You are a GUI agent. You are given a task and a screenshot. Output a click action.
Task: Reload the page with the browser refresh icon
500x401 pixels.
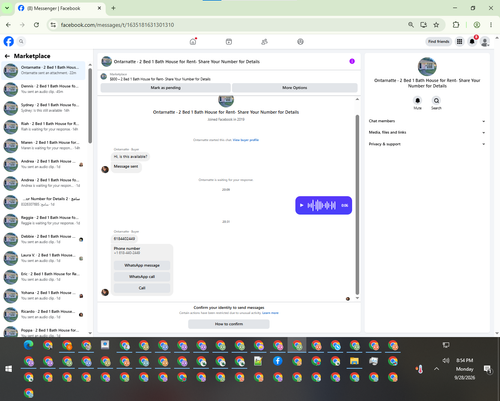pyautogui.click(x=36, y=25)
